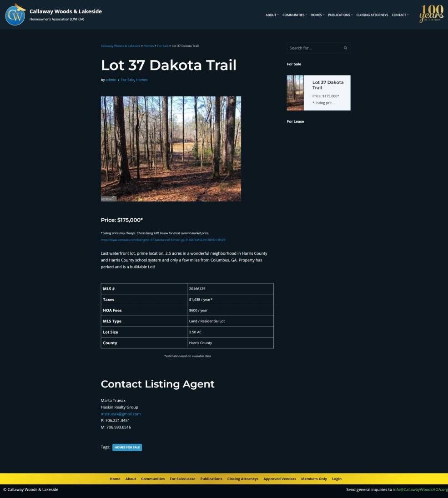
Task: Open Members Only footer link
Action: pyautogui.click(x=314, y=479)
